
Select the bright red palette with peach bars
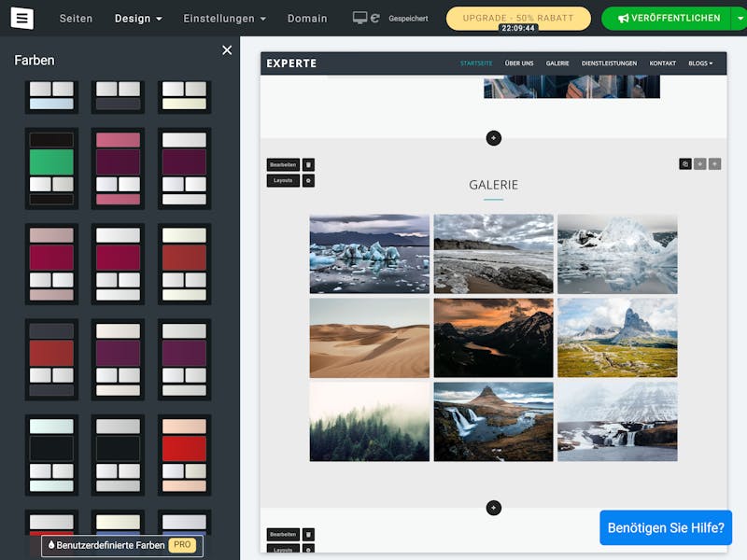(184, 455)
